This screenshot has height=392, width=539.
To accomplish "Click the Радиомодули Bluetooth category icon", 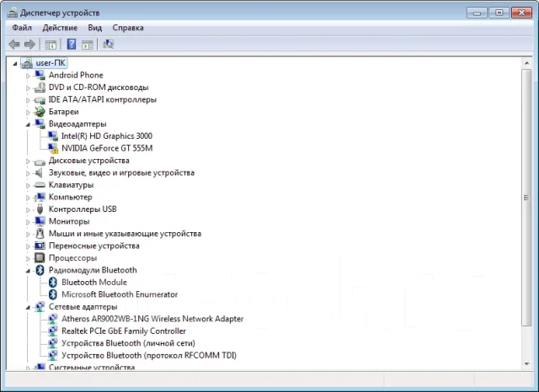I will (40, 270).
